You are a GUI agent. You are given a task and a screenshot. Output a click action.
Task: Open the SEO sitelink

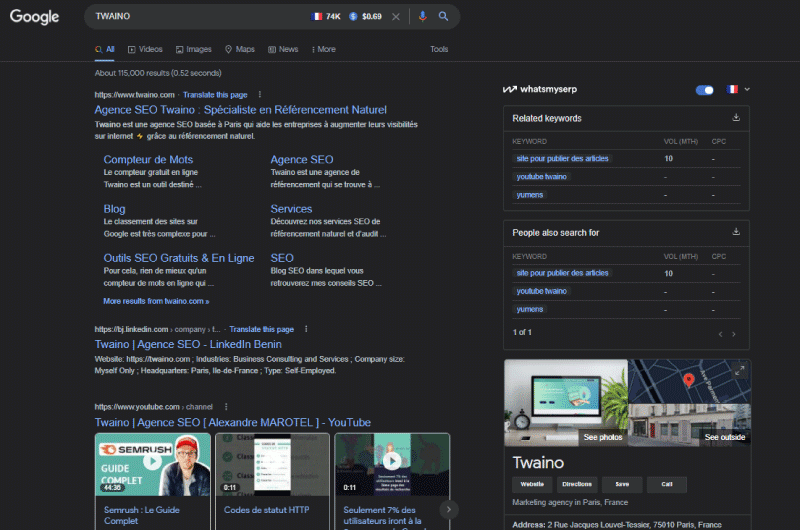coord(282,258)
